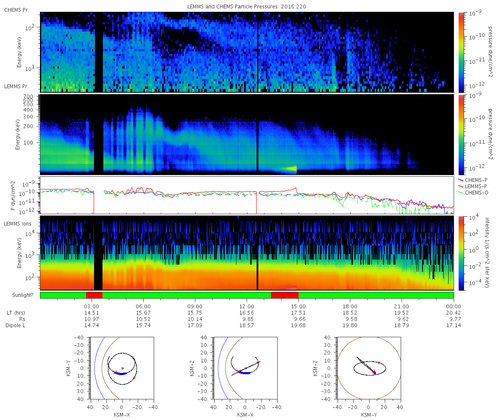The image size is (504, 420).
Task: Click the 'LEMMS Ions' panel label
Action: point(18,224)
